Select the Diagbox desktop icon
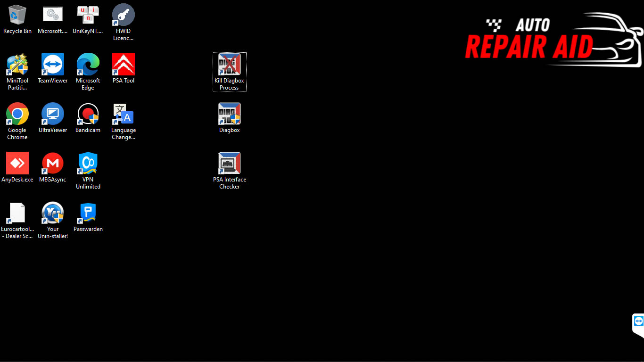This screenshot has width=644, height=362. 230,114
